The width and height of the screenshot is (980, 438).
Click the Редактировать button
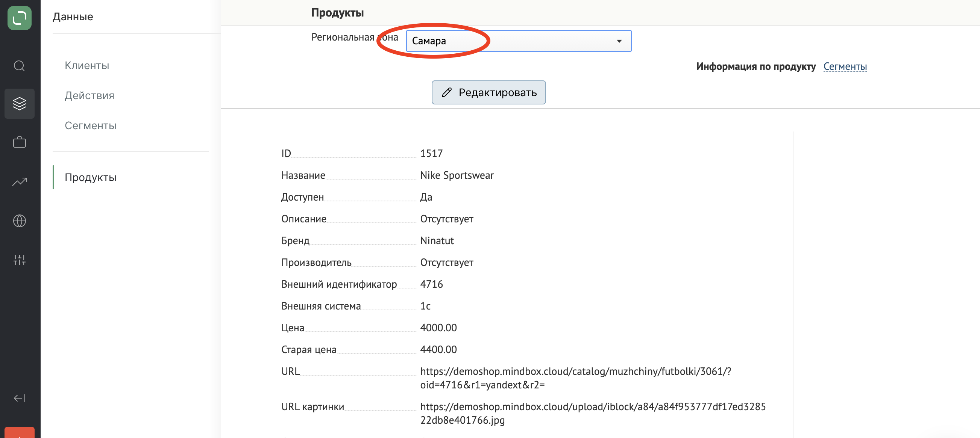click(x=488, y=92)
